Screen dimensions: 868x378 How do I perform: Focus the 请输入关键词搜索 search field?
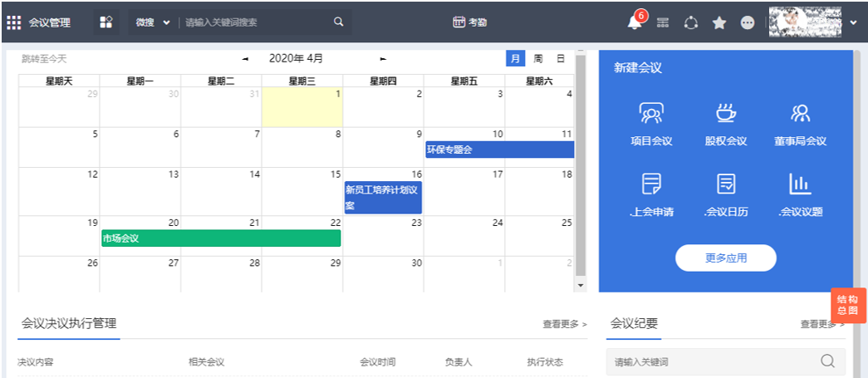tap(257, 22)
